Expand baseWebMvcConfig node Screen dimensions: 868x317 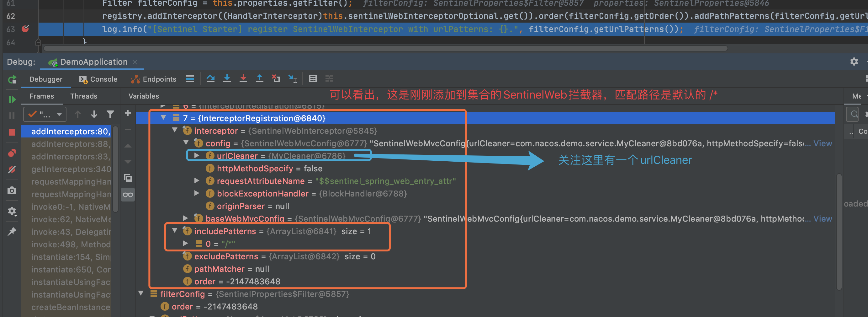point(186,218)
